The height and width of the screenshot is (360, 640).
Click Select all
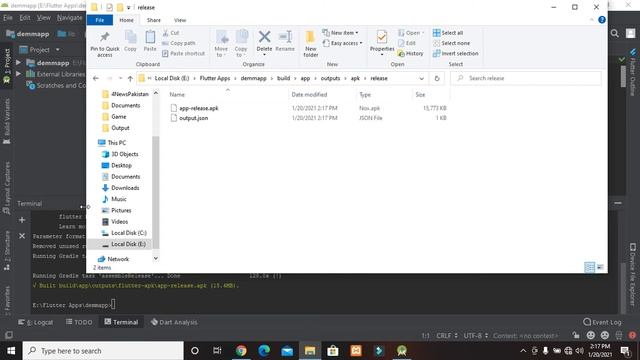pyautogui.click(x=448, y=33)
